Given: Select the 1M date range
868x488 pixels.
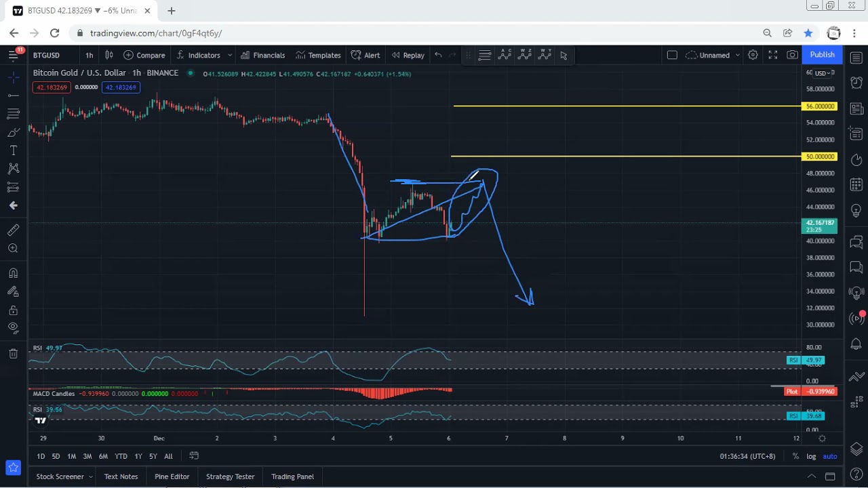Looking at the screenshot, I should click(x=71, y=456).
